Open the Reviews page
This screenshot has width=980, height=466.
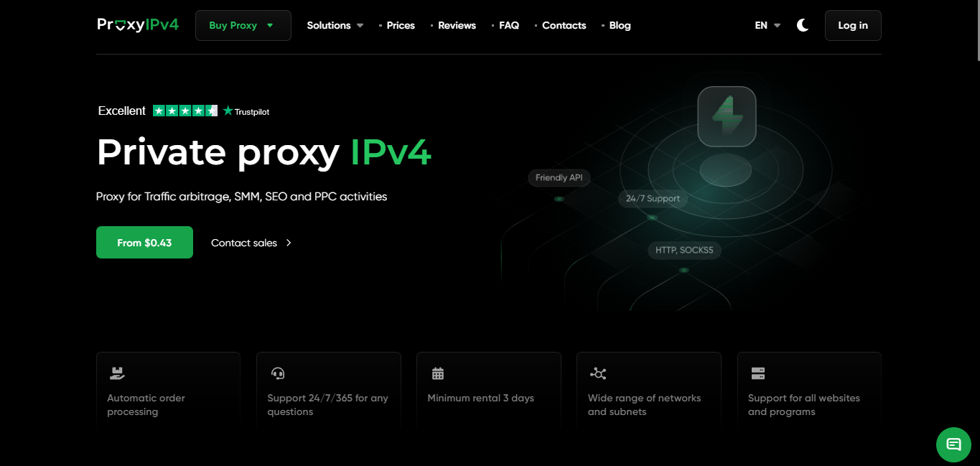point(457,25)
